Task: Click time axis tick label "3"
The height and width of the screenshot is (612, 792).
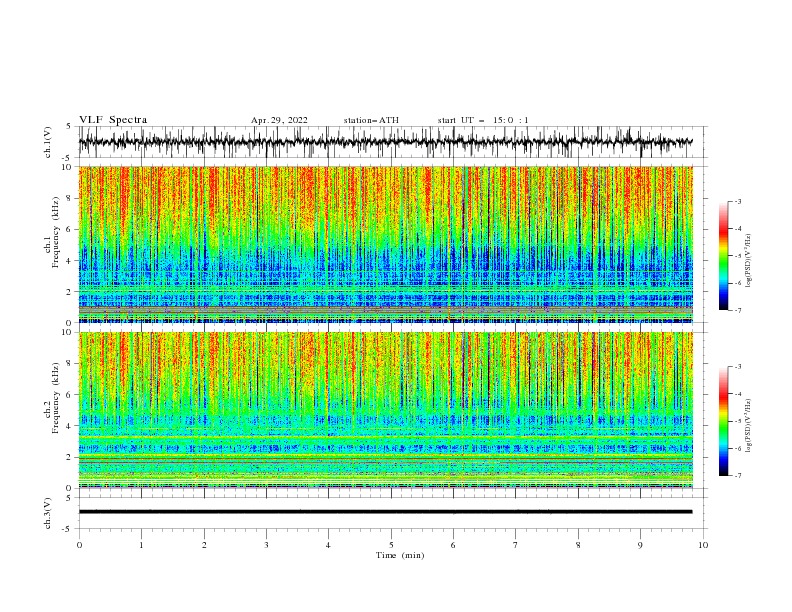Action: tap(266, 545)
